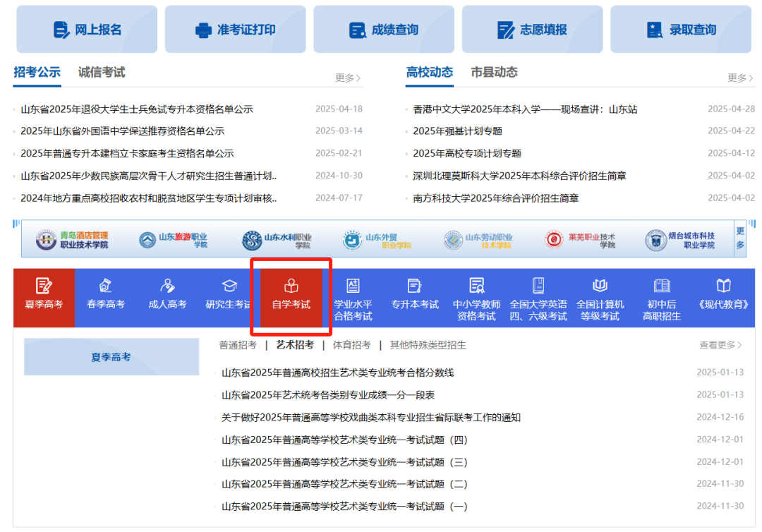Image resolution: width=762 pixels, height=532 pixels.
Task: Open 艺术类专业统一考试试题（二）
Action: [344, 484]
